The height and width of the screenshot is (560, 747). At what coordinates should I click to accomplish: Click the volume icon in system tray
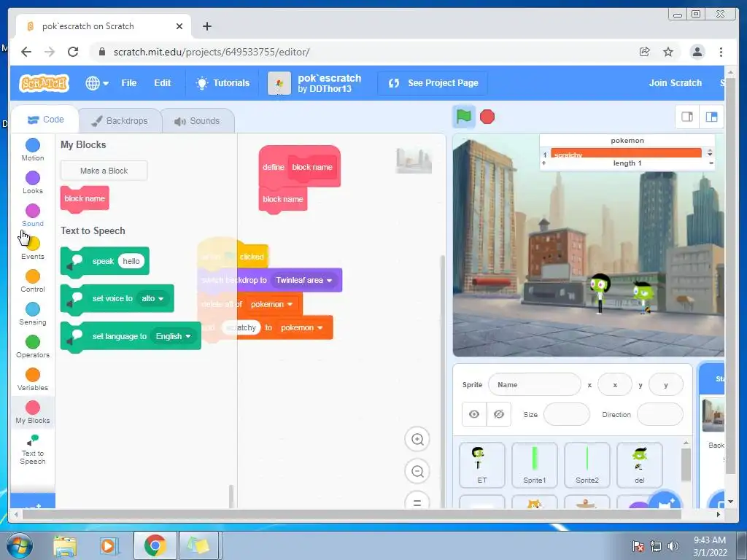pos(673,545)
